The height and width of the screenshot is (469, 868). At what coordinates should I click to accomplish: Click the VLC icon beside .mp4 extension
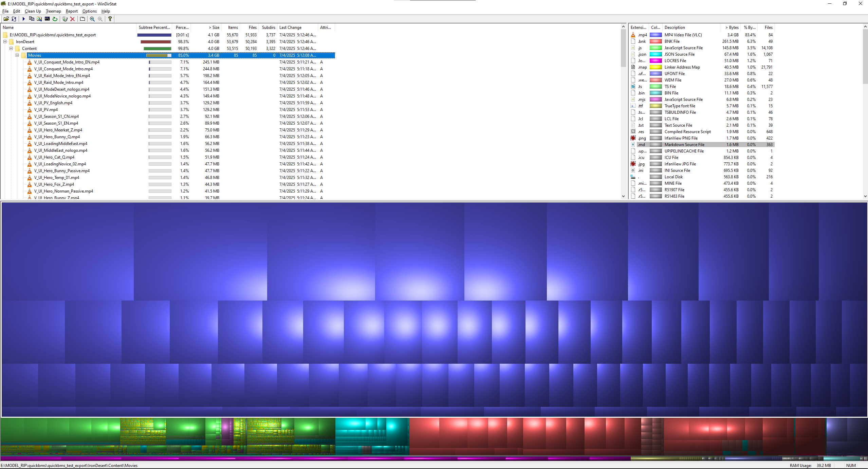pos(633,35)
